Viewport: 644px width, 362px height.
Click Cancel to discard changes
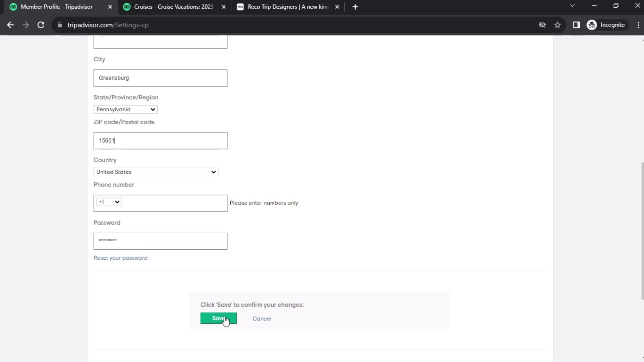click(261, 318)
